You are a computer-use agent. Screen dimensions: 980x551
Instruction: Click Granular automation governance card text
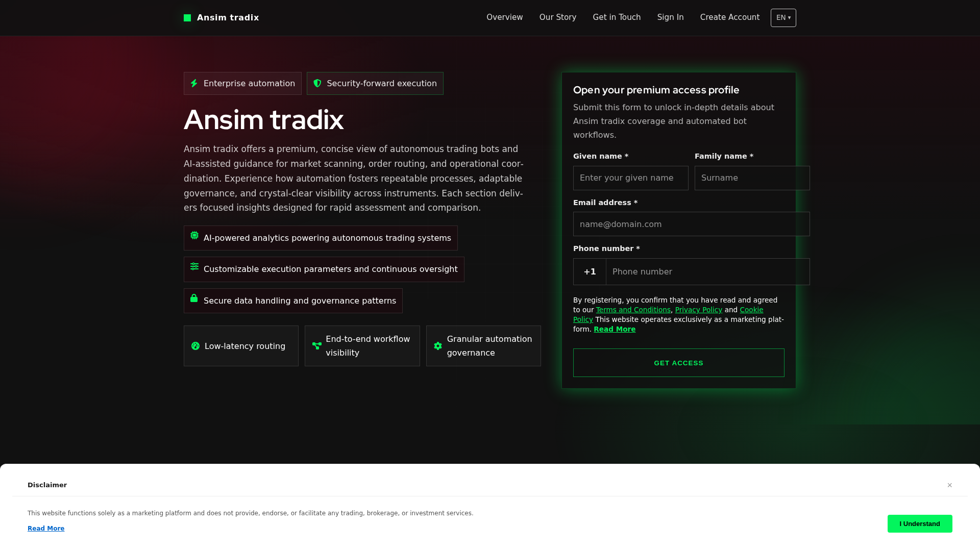(489, 346)
